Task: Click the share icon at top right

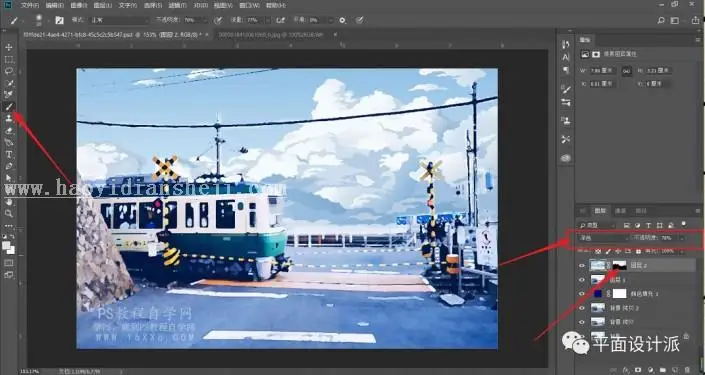Action: [x=695, y=20]
